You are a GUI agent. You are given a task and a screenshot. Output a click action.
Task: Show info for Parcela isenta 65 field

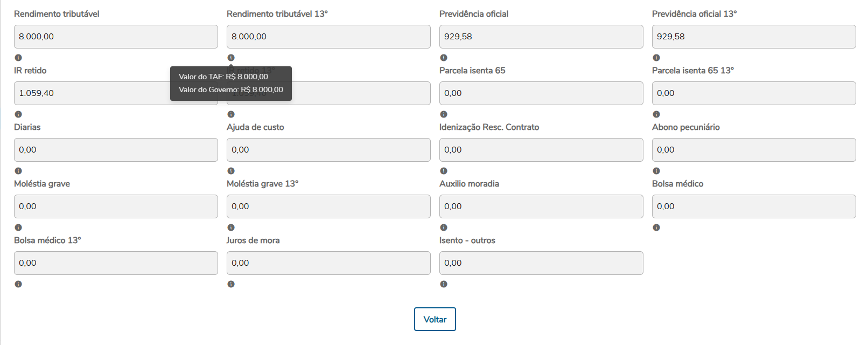click(x=444, y=114)
